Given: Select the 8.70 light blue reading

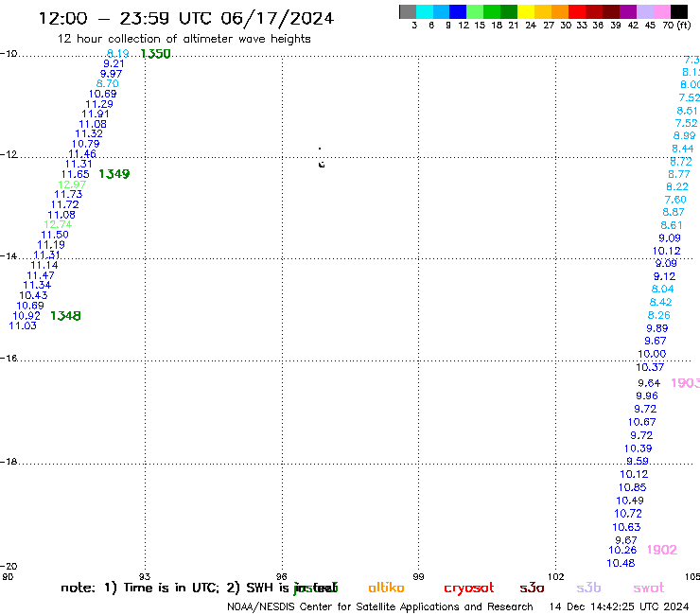Looking at the screenshot, I should (108, 84).
